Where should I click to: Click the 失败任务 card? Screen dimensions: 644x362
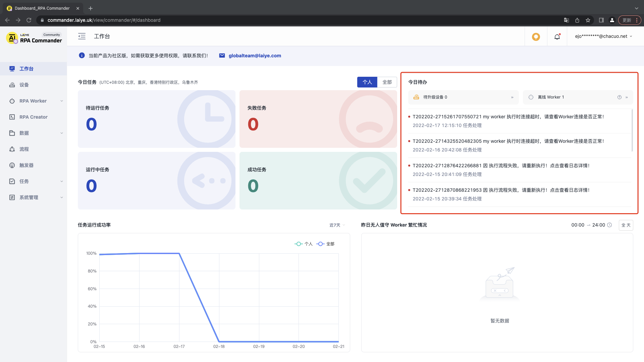(318, 119)
